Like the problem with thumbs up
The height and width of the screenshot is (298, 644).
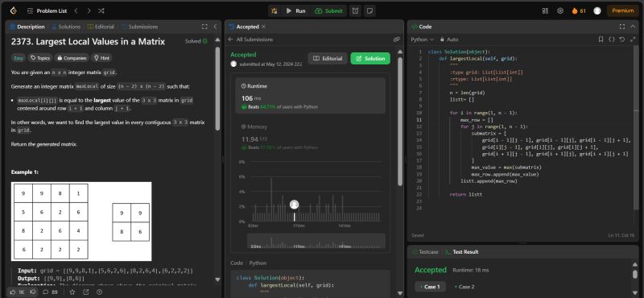pos(17,292)
